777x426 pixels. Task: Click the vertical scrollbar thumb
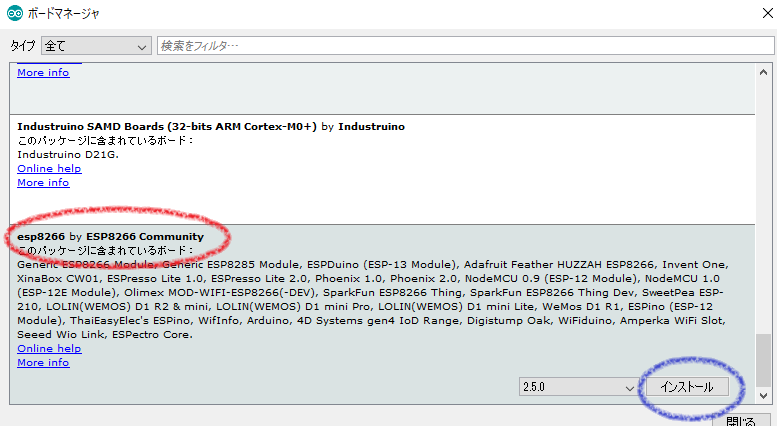pos(763,359)
